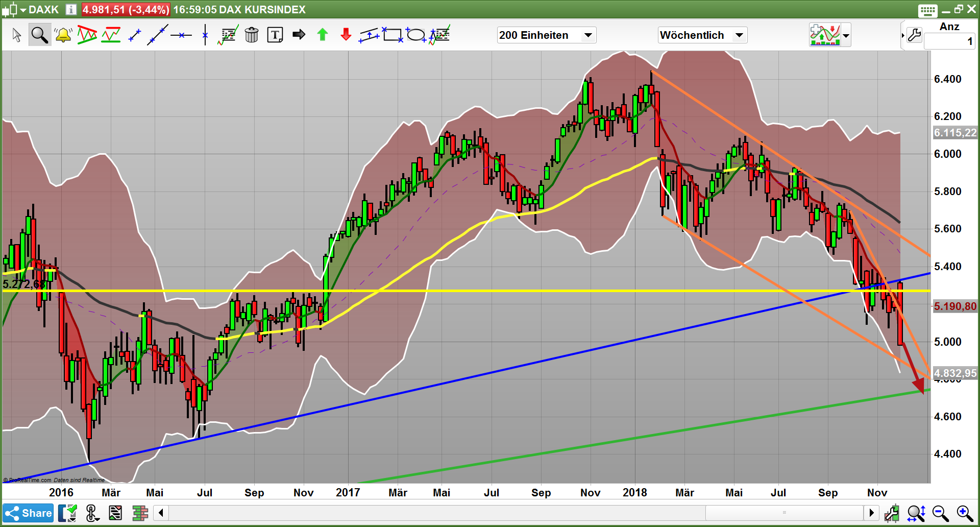Open the DAXK info panel via i button

pos(71,9)
